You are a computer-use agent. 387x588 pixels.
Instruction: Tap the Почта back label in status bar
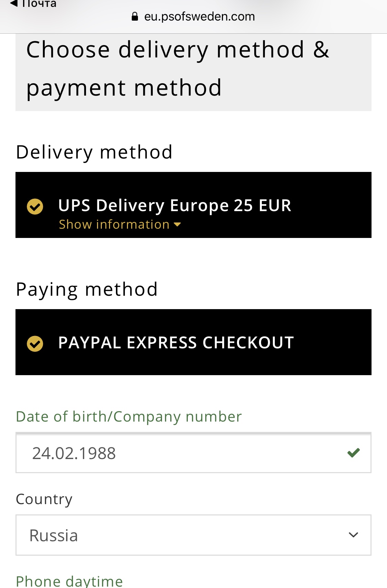(39, 4)
